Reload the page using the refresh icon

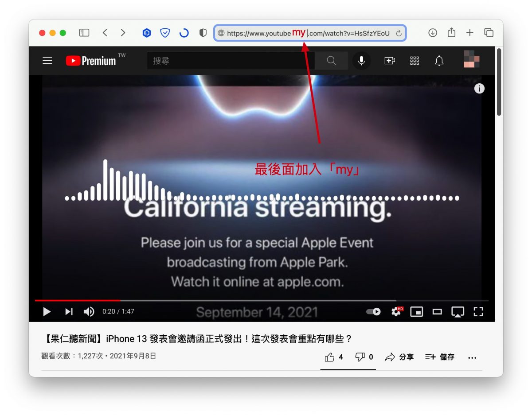click(x=399, y=33)
